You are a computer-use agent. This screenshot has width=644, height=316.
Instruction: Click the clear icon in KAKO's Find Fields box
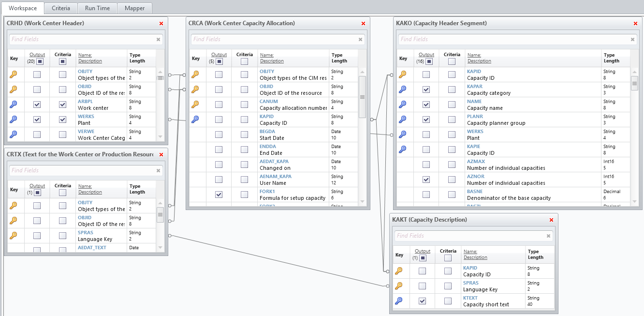632,40
